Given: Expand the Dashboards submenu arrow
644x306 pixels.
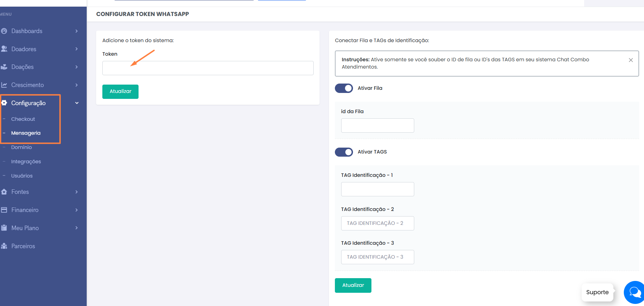Looking at the screenshot, I should coord(77,31).
